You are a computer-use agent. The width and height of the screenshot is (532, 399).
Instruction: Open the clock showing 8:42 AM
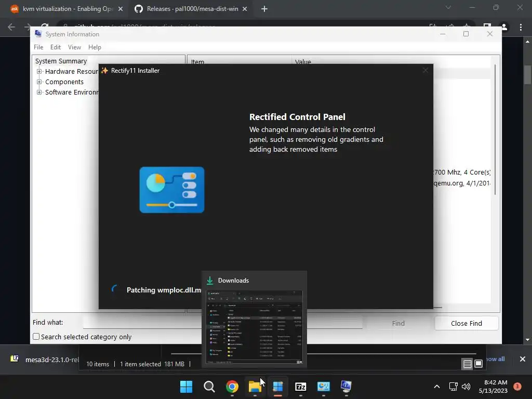pyautogui.click(x=496, y=382)
